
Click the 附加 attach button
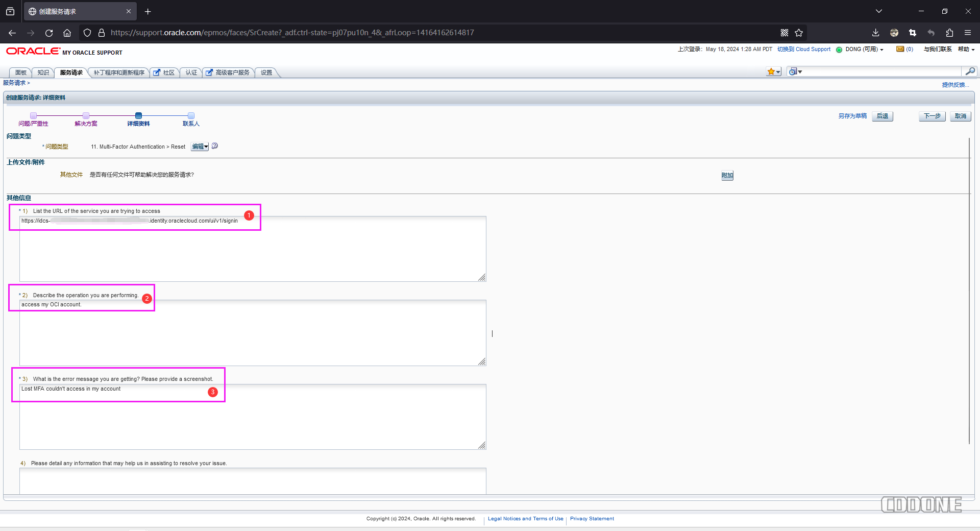(727, 176)
